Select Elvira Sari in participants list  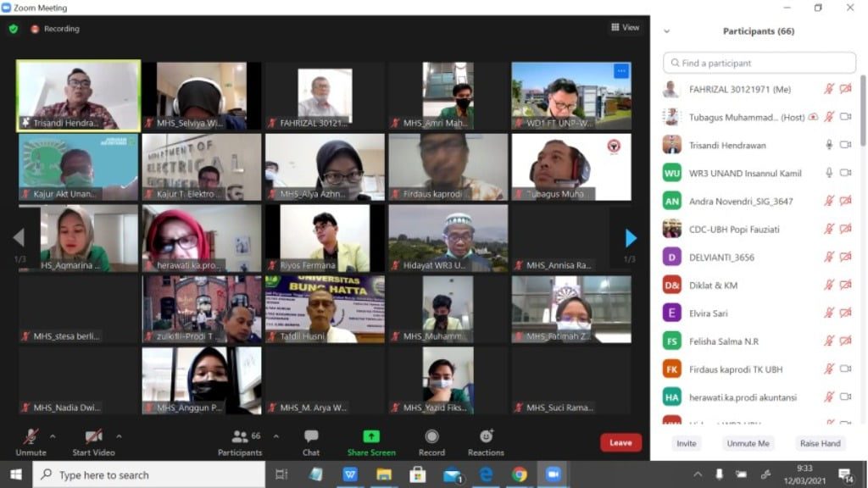point(709,313)
